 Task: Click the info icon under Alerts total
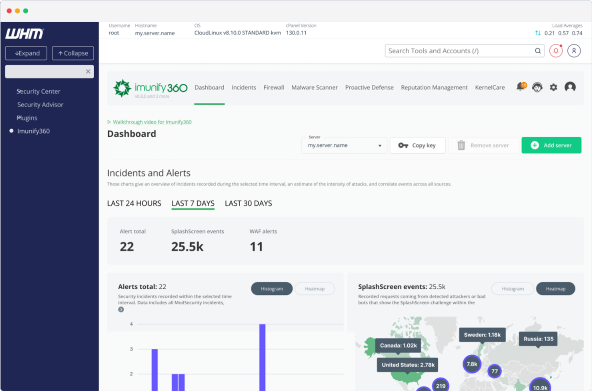click(x=121, y=309)
